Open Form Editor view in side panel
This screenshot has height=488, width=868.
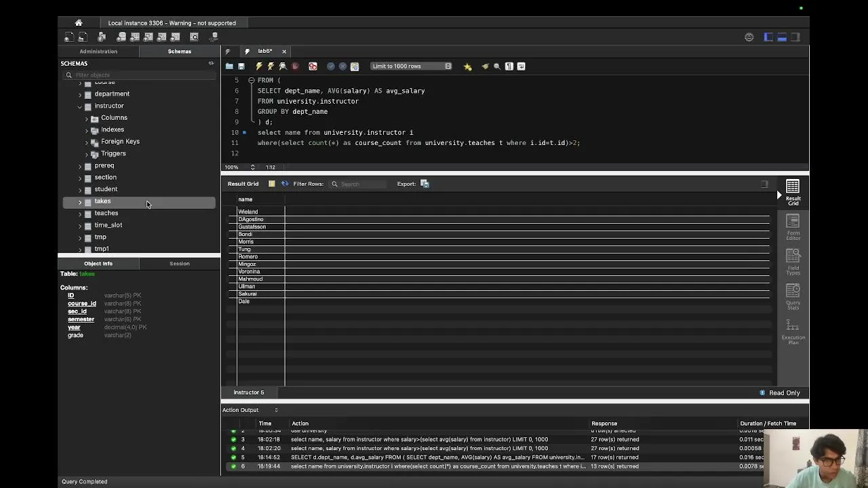(793, 227)
